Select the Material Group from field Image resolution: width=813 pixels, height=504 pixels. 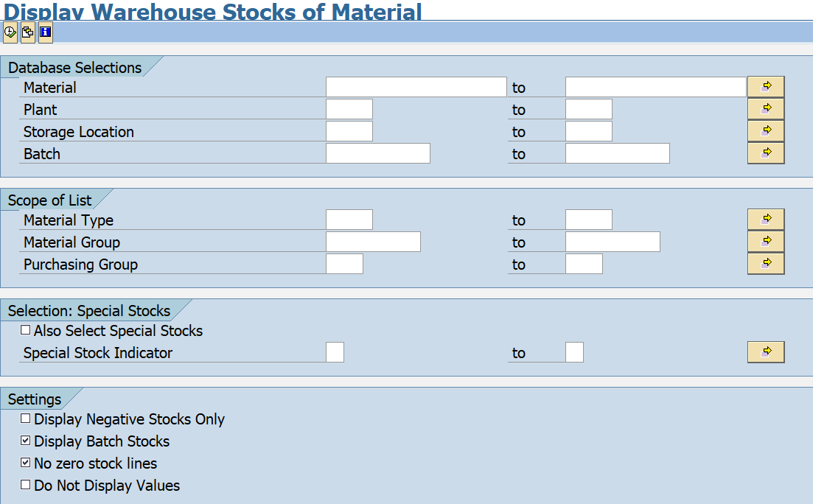click(x=373, y=242)
